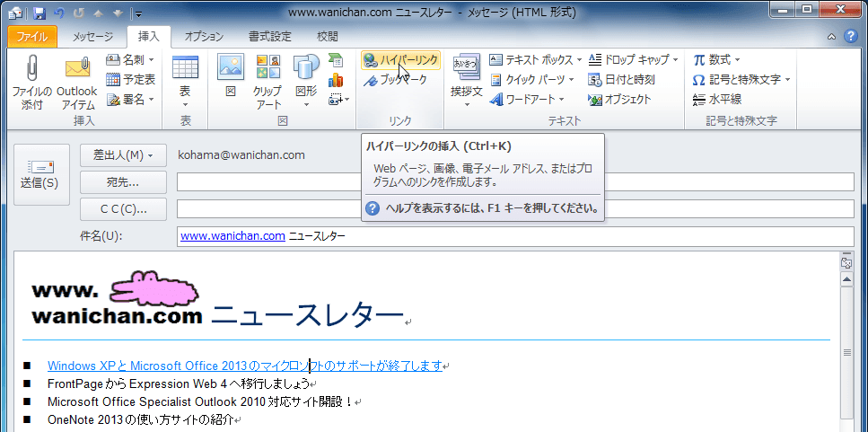868x432 pixels.
Task: Attach a file with ファイルの添付
Action: point(31,82)
